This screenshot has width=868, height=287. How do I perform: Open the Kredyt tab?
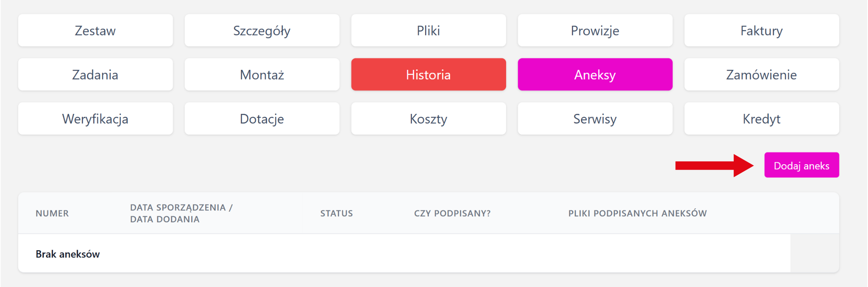click(762, 119)
